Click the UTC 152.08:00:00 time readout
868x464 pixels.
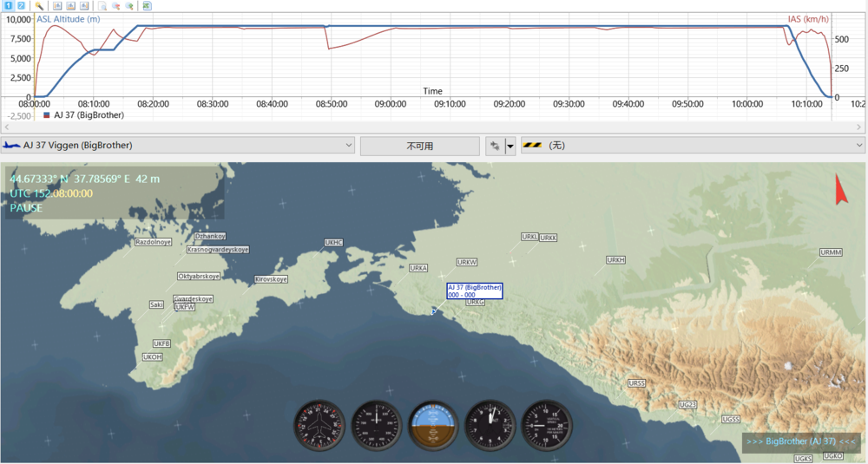tap(51, 193)
